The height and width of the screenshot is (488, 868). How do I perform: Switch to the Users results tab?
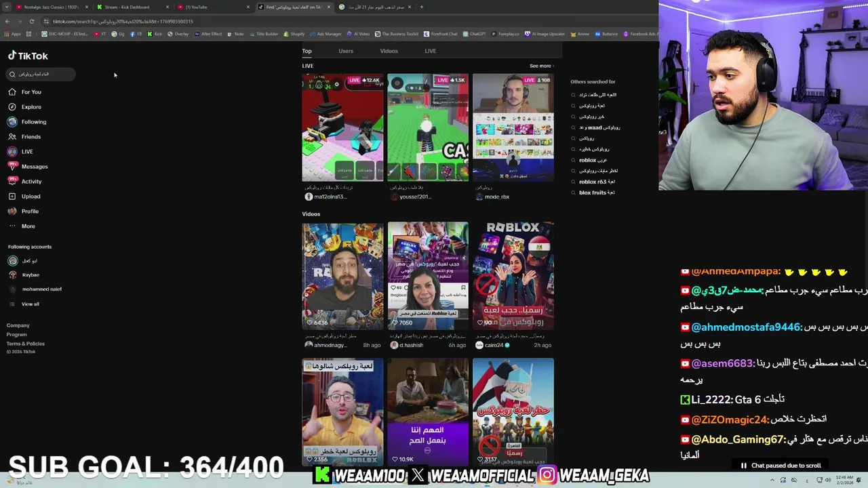(x=346, y=51)
